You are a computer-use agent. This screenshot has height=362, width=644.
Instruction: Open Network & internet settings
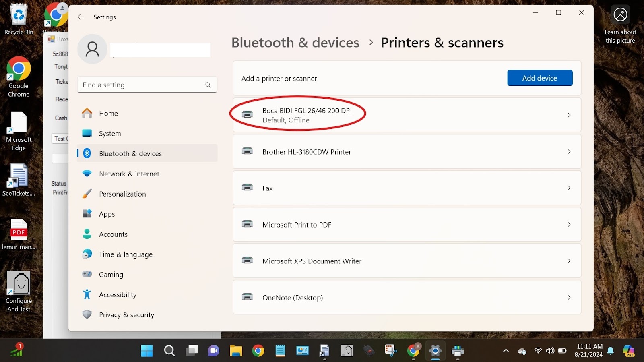pyautogui.click(x=147, y=174)
